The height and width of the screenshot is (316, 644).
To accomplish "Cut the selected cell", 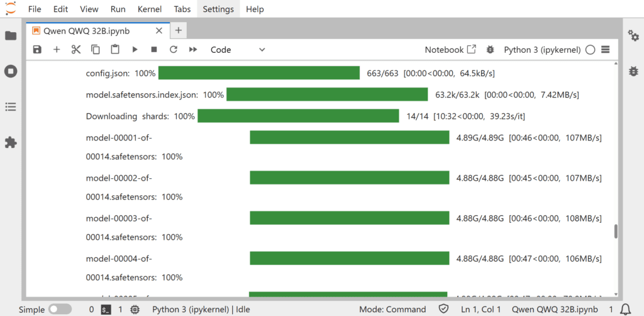I will tap(76, 50).
